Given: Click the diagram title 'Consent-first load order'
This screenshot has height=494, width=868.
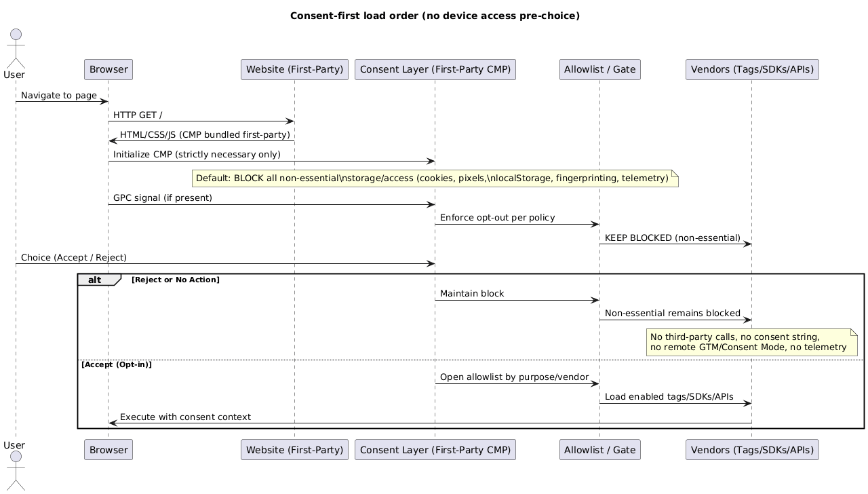Looking at the screenshot, I should 435,16.
